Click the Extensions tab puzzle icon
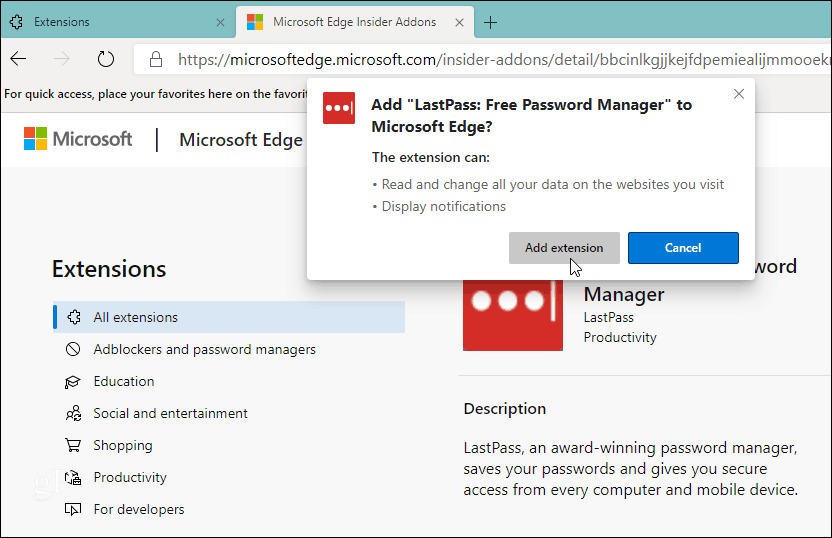The height and width of the screenshot is (538, 832). click(16, 22)
